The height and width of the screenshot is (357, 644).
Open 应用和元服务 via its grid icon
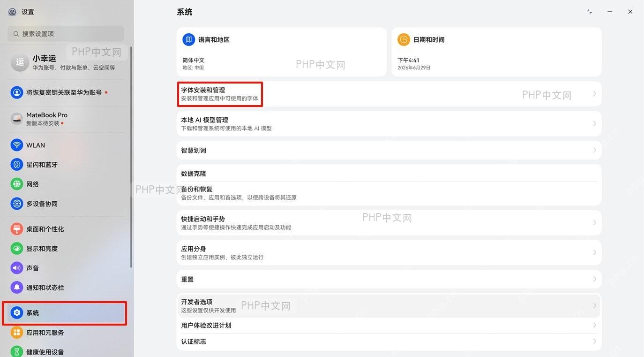(17, 333)
